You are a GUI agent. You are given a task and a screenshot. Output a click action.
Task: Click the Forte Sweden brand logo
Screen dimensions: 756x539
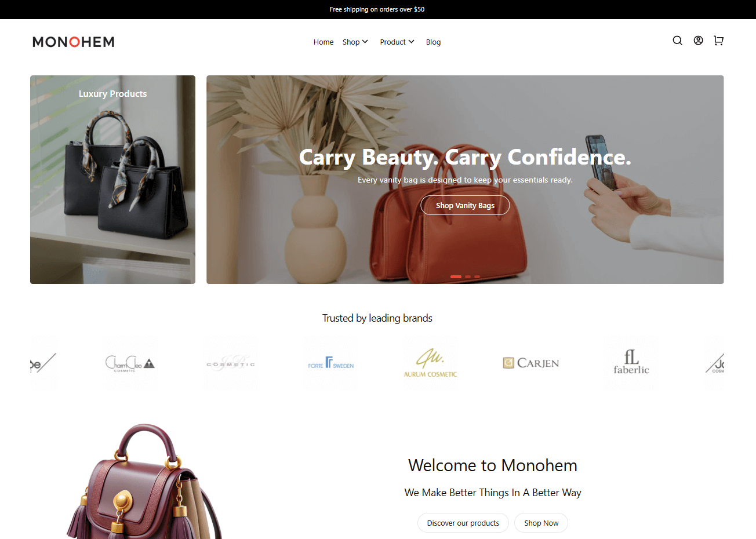point(330,363)
